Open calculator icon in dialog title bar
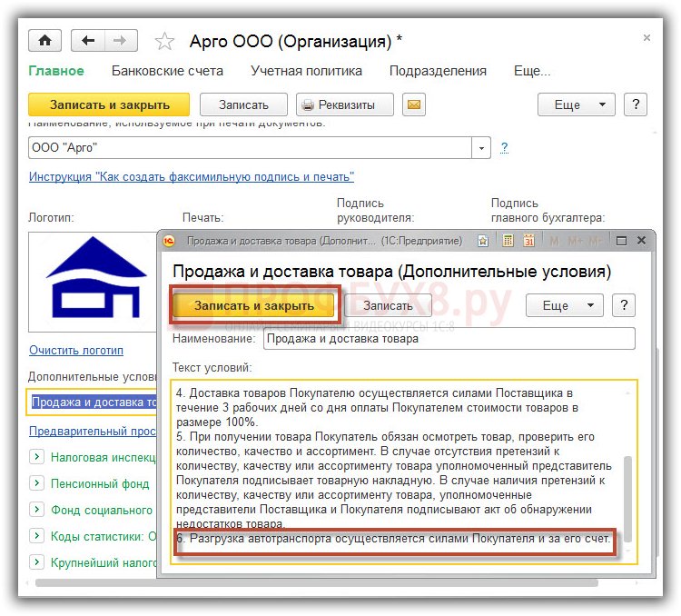Screen dimensions: 681x616 pos(507,241)
